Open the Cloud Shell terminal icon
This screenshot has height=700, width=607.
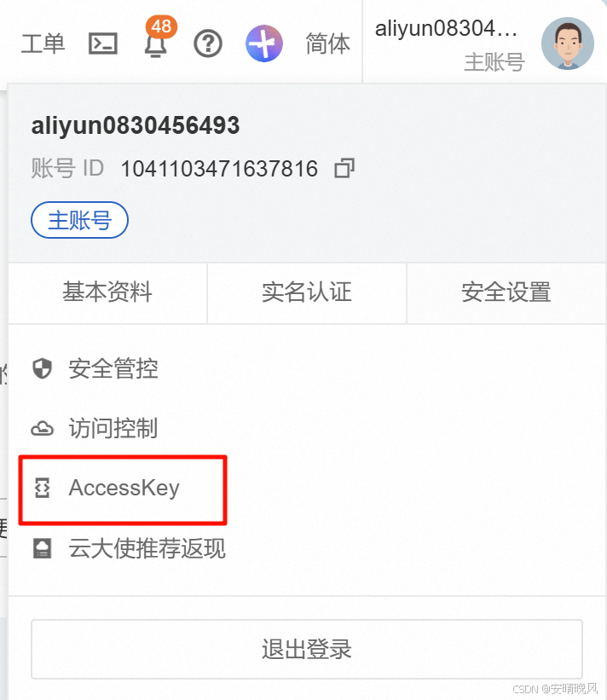(103, 43)
